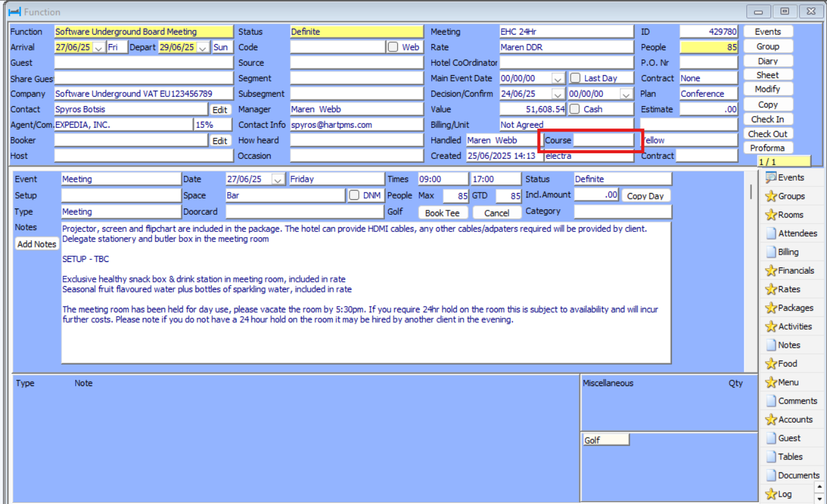Screen dimensions: 827x504
Task: Open the 24/06/25 Decision/Confirm date dropdown
Action: pyautogui.click(x=558, y=94)
